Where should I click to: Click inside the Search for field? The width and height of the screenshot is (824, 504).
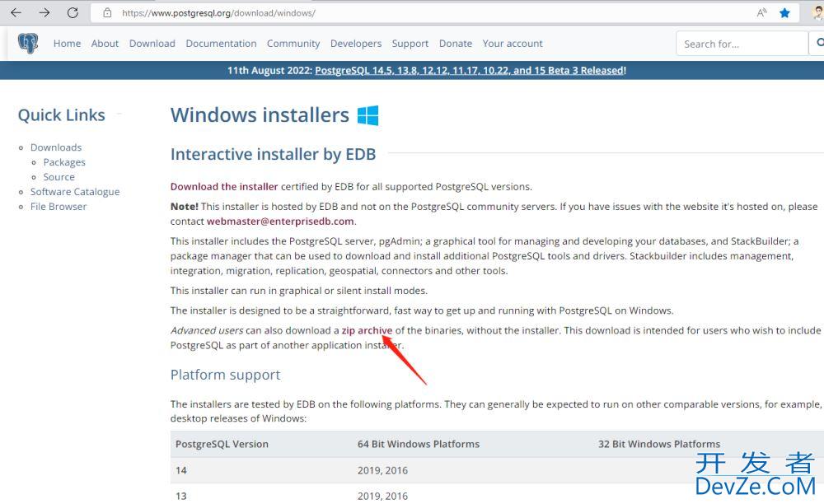point(742,44)
